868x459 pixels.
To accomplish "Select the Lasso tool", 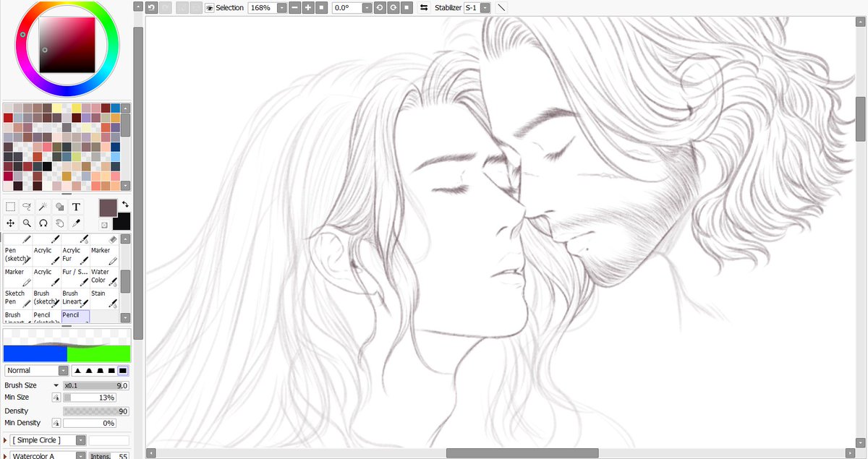I will click(x=27, y=207).
